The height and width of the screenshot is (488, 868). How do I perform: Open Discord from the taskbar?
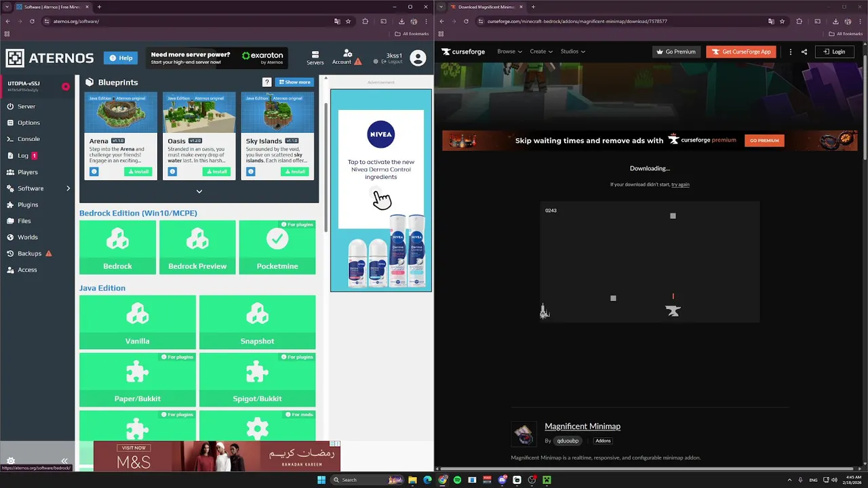502,480
